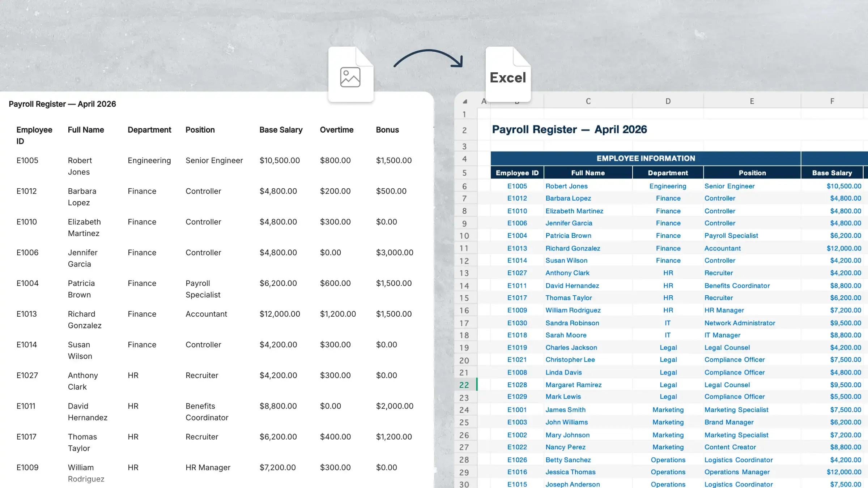Click '$2,000.00' bonus for David Hernandez
This screenshot has height=488, width=868.
pyautogui.click(x=395, y=406)
